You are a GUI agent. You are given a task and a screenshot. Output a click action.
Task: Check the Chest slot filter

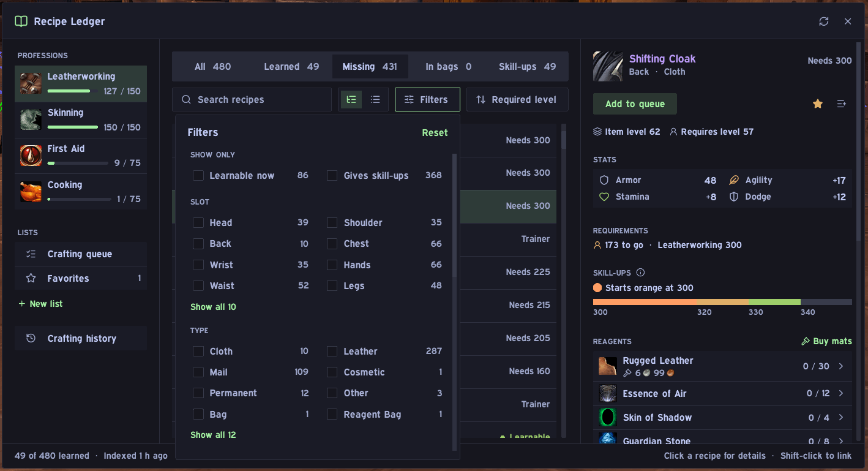pyautogui.click(x=332, y=244)
